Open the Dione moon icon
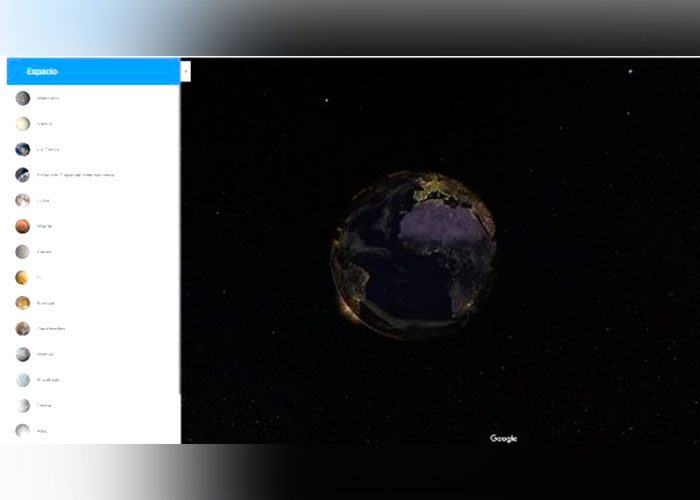The height and width of the screenshot is (500, 700). coord(22,405)
